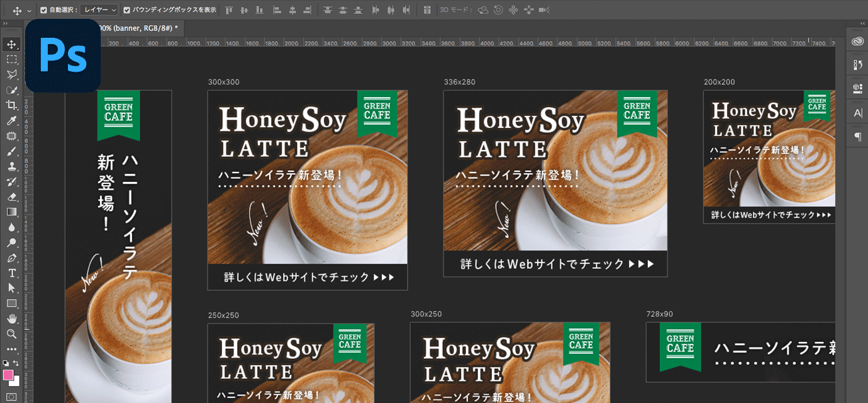Click the 3D roll mode icon

coord(498,10)
